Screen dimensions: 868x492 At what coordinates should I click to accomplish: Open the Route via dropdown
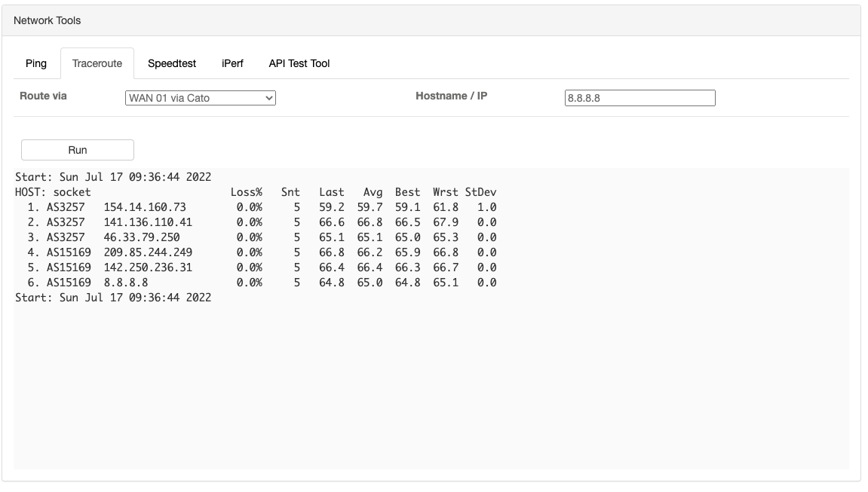pos(201,98)
